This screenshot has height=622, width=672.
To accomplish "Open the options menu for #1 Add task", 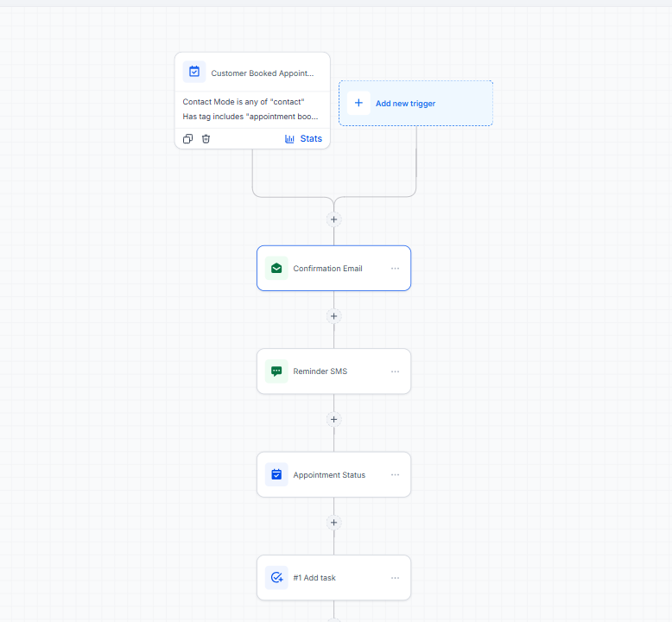I will 395,578.
